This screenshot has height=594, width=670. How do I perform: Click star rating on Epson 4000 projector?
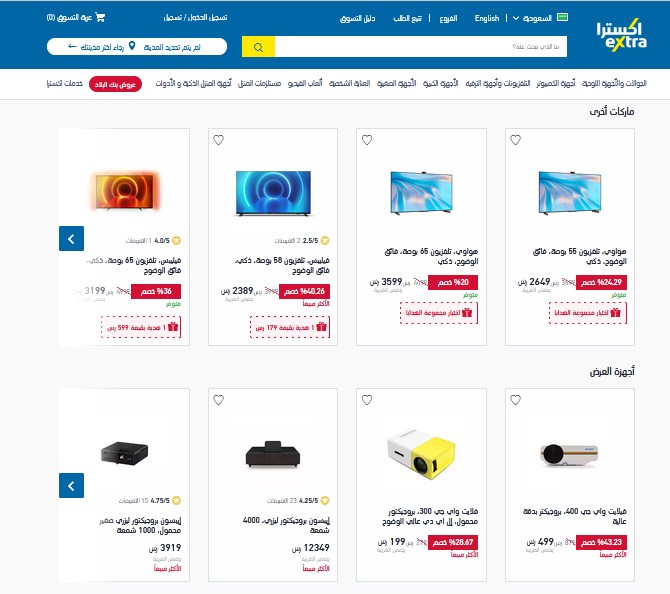325,500
